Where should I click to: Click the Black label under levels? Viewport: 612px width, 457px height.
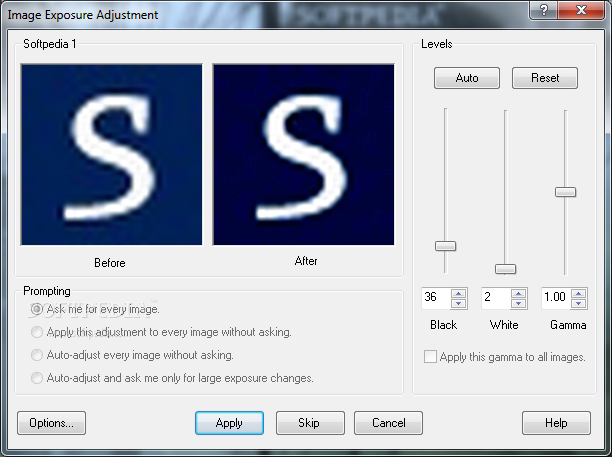click(x=443, y=325)
